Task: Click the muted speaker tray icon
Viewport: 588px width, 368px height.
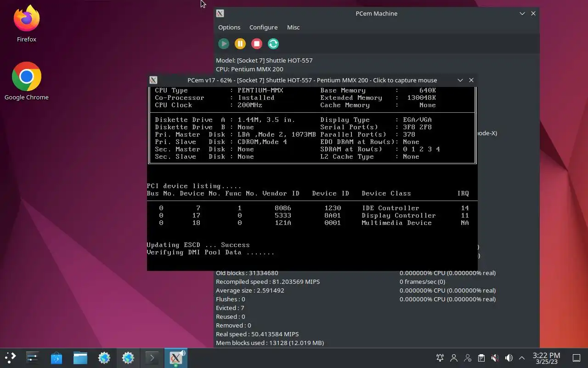Action: click(x=495, y=358)
